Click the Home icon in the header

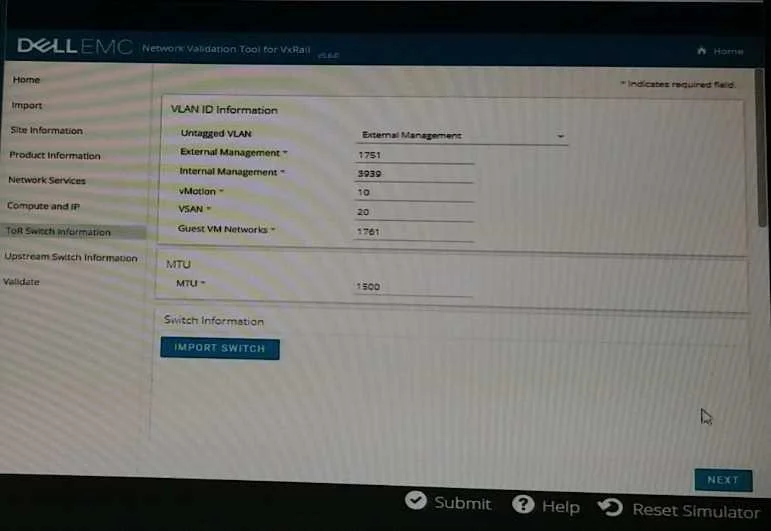[x=702, y=51]
